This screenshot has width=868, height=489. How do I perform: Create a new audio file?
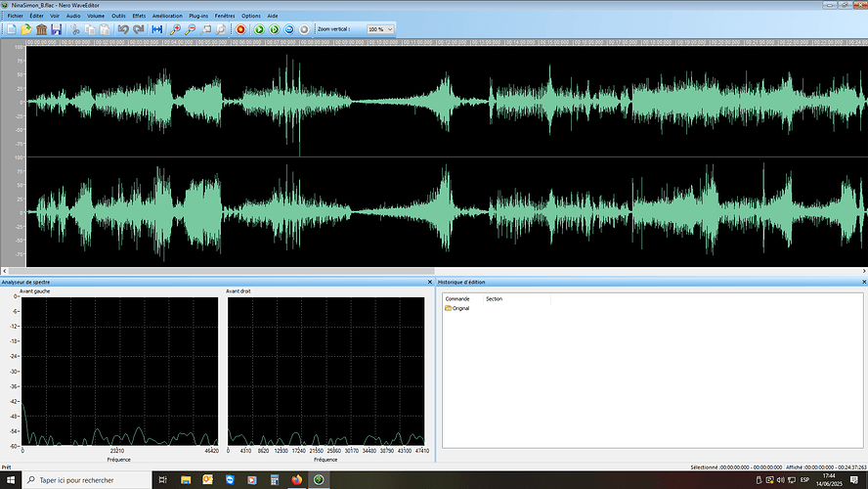(11, 29)
